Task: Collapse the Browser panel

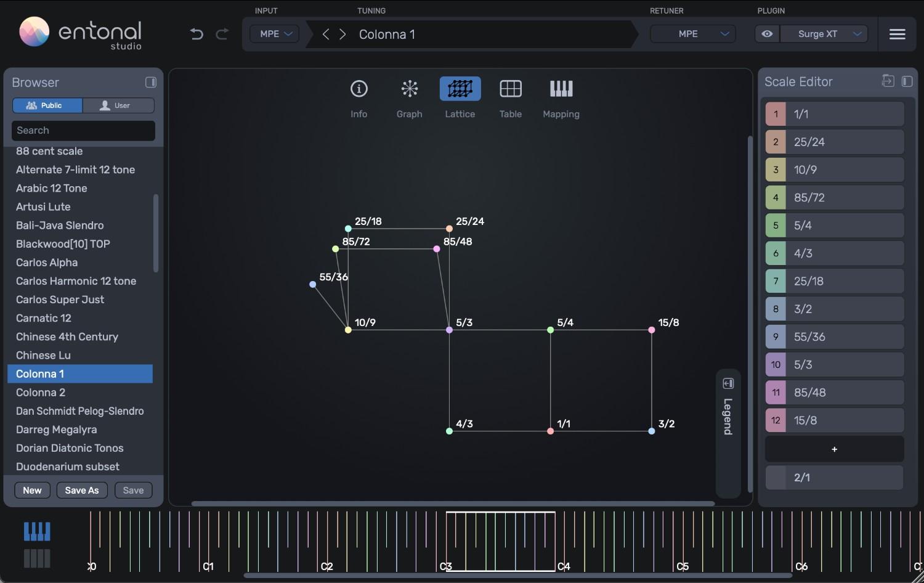Action: tap(151, 82)
